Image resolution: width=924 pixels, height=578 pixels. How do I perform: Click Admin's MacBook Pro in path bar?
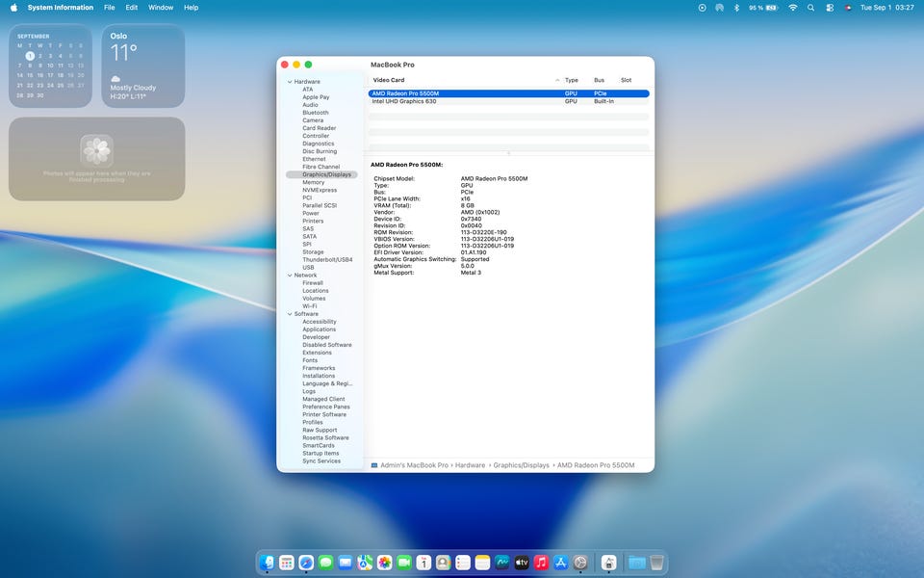click(414, 465)
